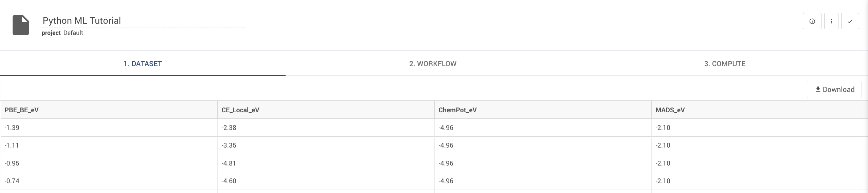Go to the 3. COMPUTE tab

[725, 64]
